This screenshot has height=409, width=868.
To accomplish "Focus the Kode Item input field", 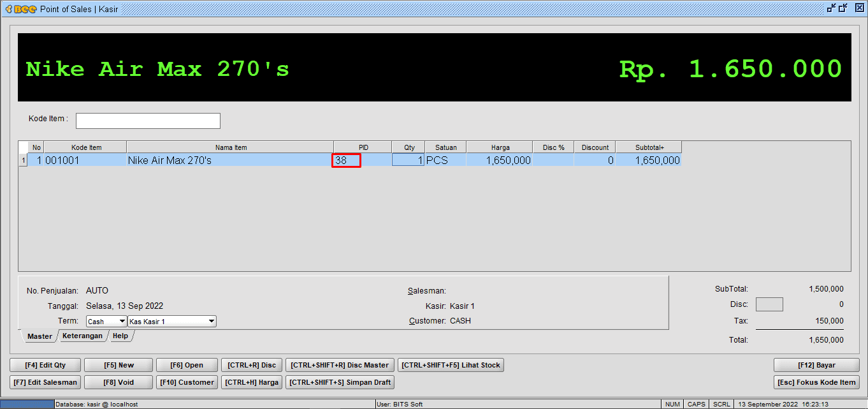I will 148,121.
